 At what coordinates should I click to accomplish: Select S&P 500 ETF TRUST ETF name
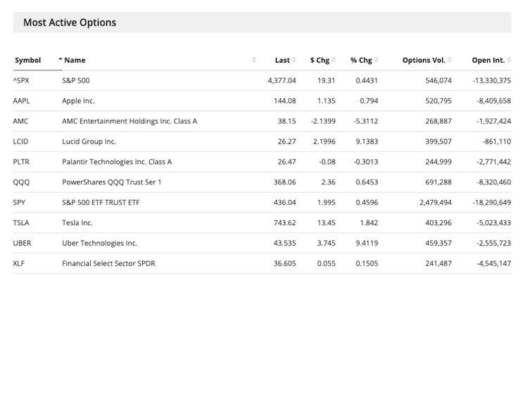click(101, 203)
